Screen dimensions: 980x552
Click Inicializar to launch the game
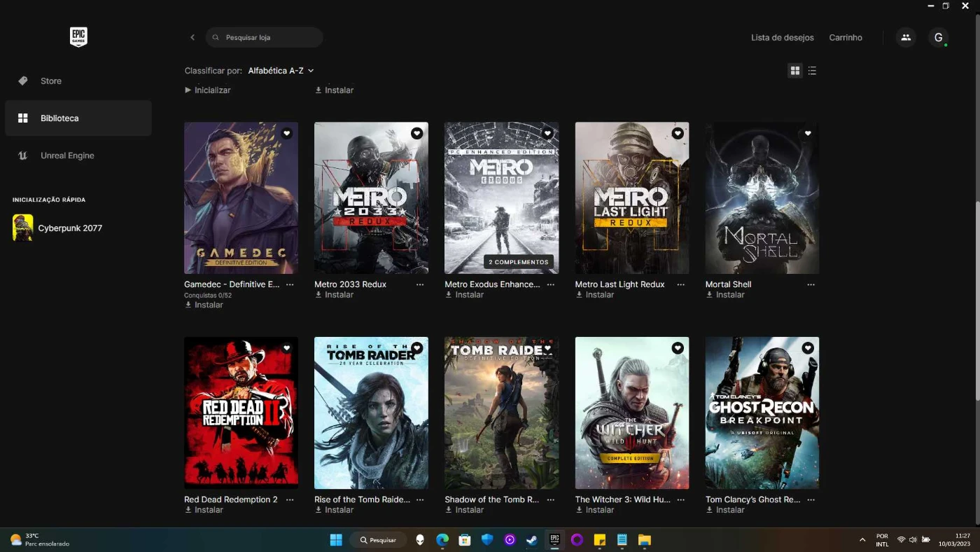tap(207, 90)
